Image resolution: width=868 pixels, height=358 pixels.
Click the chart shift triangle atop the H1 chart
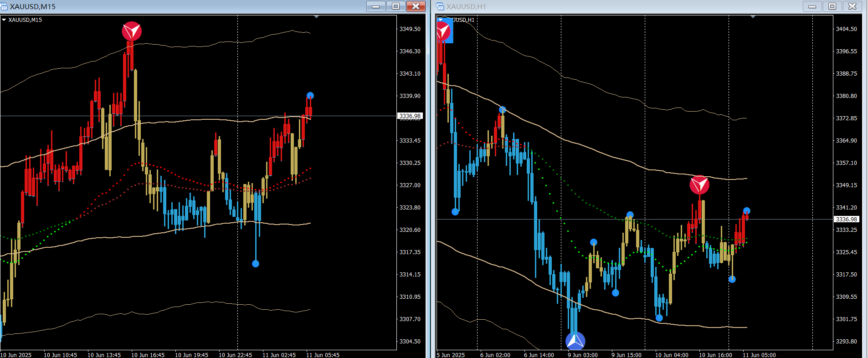tap(753, 17)
